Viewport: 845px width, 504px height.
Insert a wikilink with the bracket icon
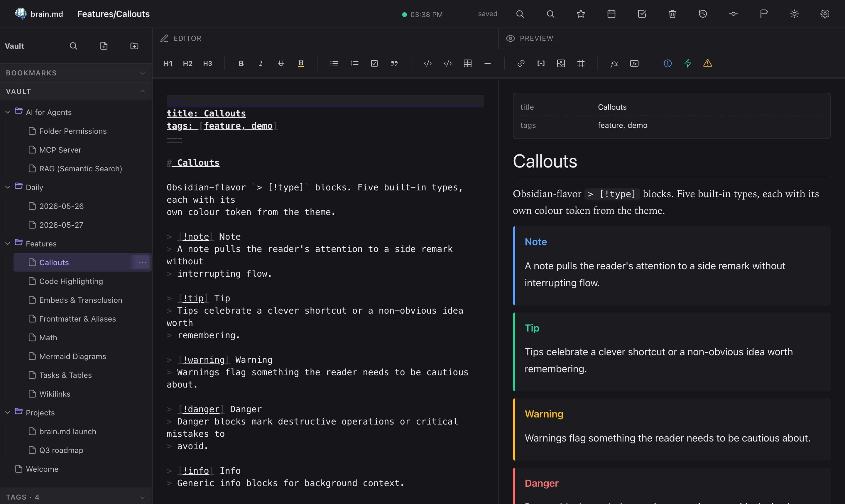(541, 63)
